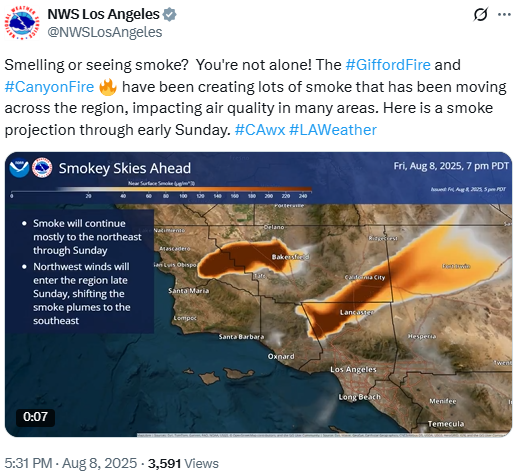
Task: Play the smoke projection video
Action: click(x=258, y=294)
